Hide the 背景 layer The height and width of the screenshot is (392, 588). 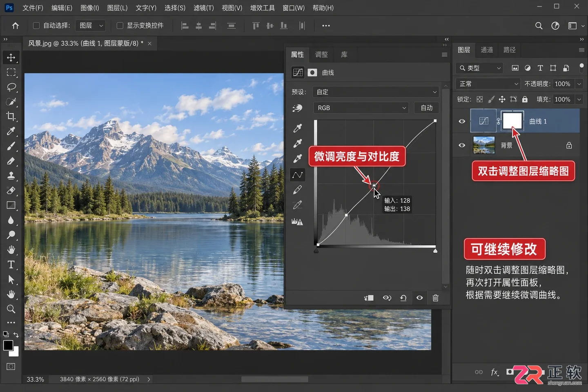pyautogui.click(x=462, y=145)
